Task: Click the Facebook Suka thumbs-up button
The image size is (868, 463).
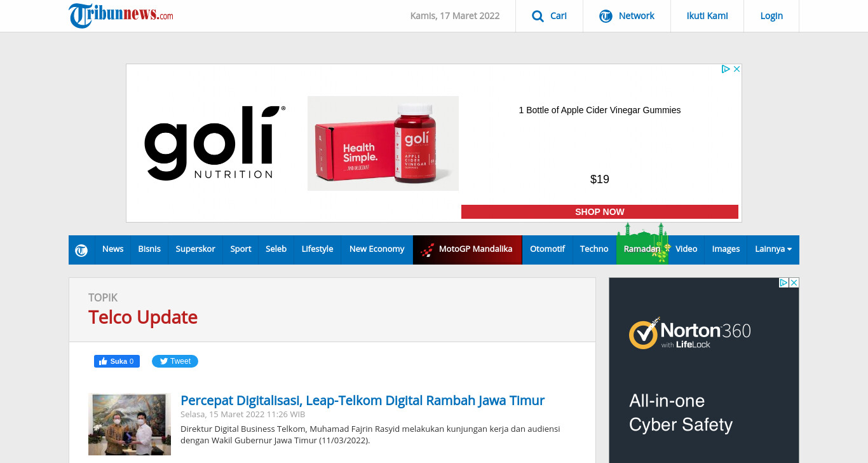Action: [x=117, y=361]
